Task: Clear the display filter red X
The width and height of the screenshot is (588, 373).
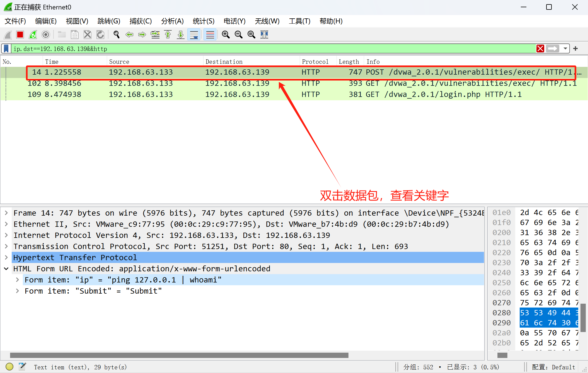Action: pos(540,49)
